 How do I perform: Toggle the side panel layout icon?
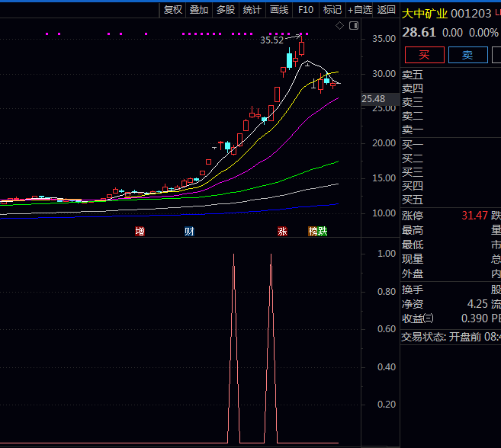click(353, 26)
